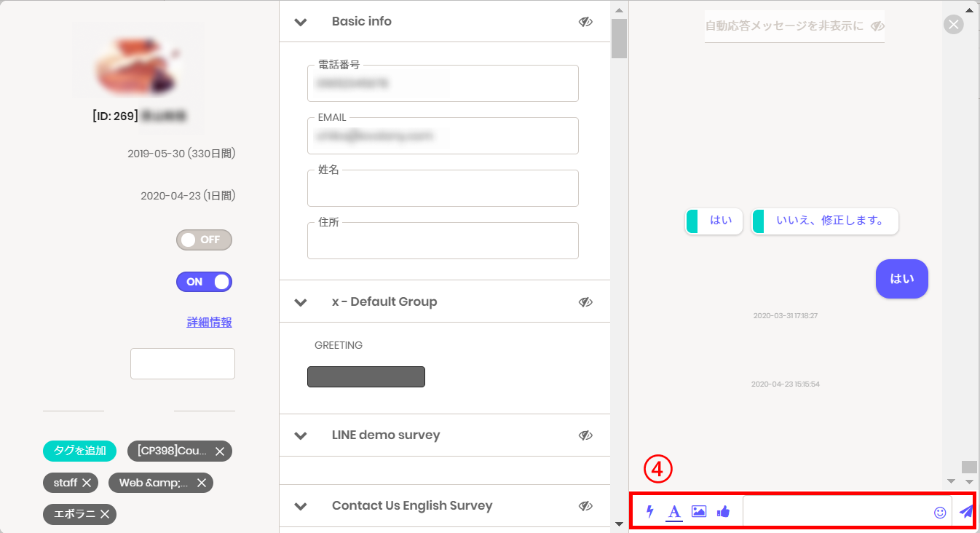
Task: Click the chat scrollbar thumb
Action: pyautogui.click(x=968, y=467)
